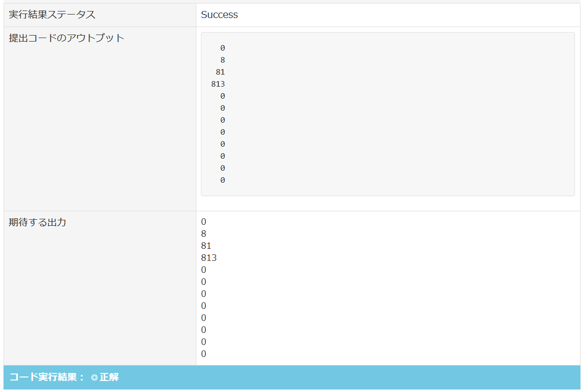This screenshot has width=586, height=392.
Task: Click the 期待する出力 label
Action: coord(38,222)
